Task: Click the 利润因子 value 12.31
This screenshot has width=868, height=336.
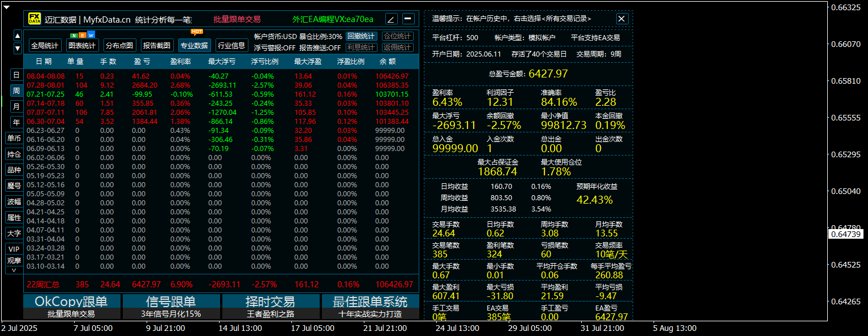Action: tap(500, 102)
